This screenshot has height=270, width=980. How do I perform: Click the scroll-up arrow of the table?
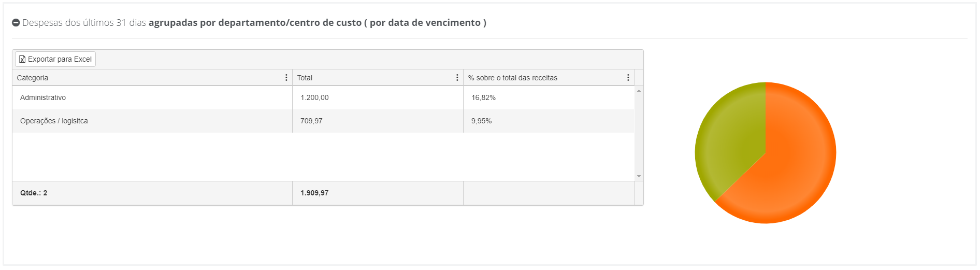pyautogui.click(x=639, y=91)
